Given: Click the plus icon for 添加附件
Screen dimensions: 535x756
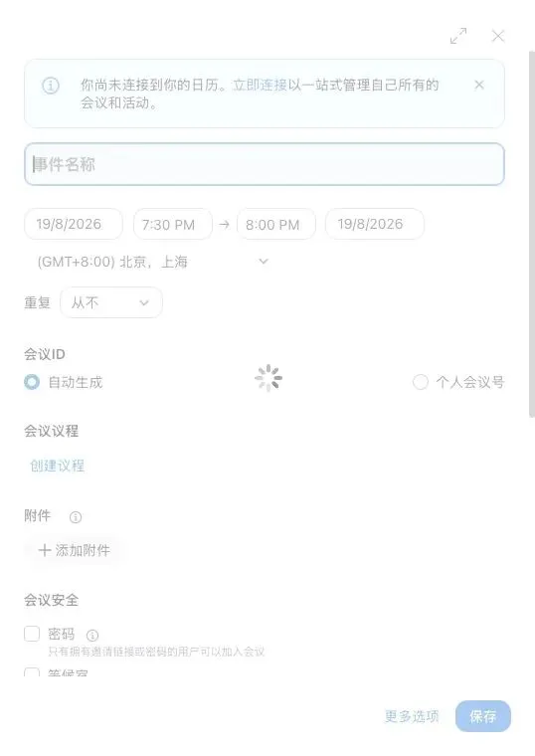Looking at the screenshot, I should [x=45, y=550].
